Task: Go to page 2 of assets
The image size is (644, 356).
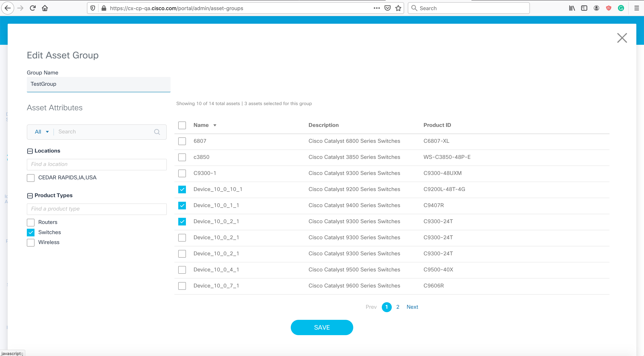Action: click(x=398, y=307)
